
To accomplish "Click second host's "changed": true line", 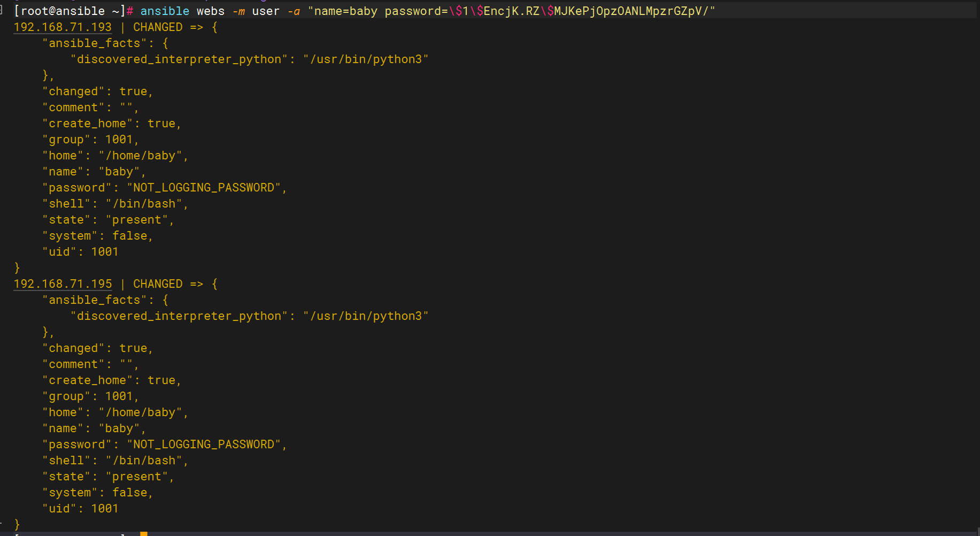I will point(98,348).
